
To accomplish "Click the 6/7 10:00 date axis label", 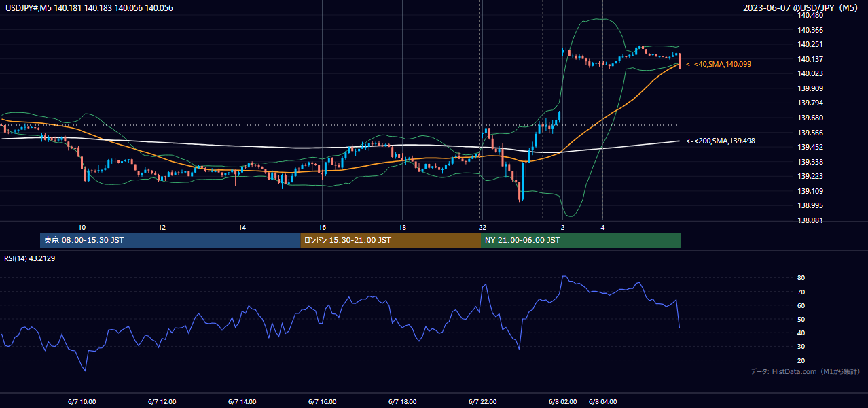I will coord(82,401).
